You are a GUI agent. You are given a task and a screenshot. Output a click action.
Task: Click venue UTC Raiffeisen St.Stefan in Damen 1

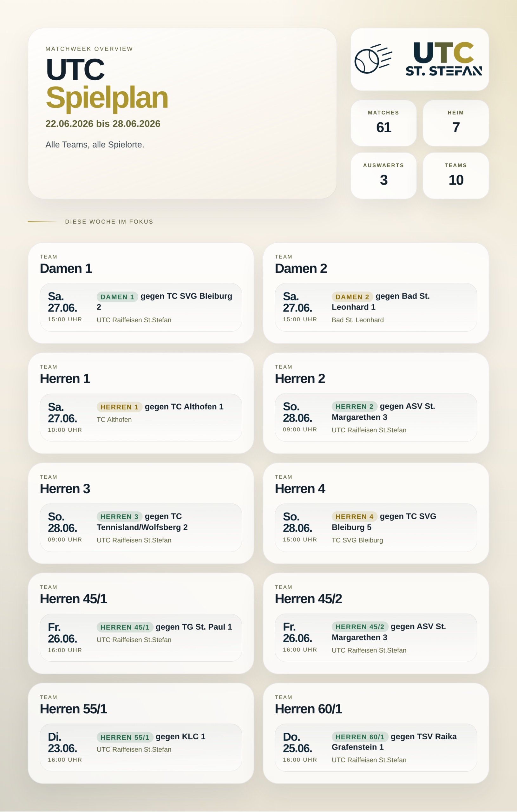[134, 320]
